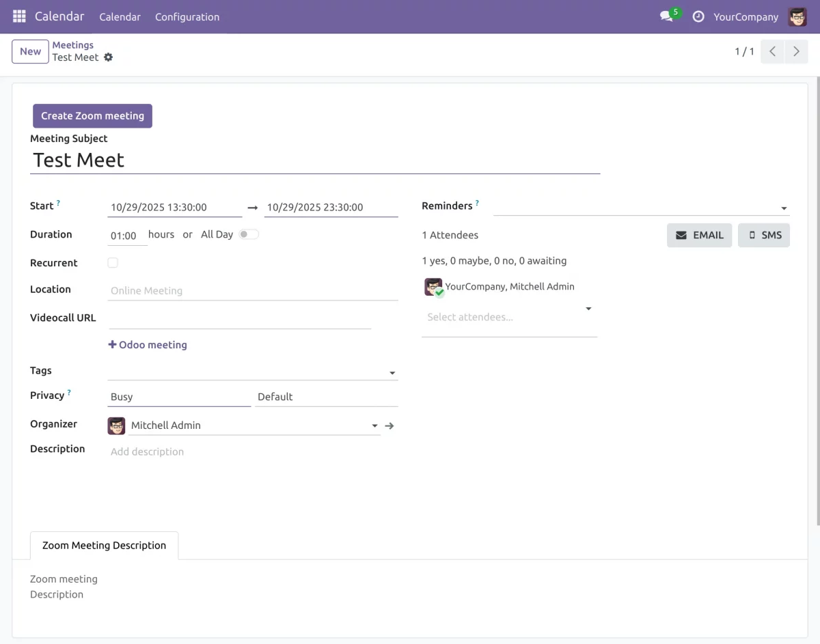Click the EMAIL button
The height and width of the screenshot is (644, 820).
click(x=700, y=235)
